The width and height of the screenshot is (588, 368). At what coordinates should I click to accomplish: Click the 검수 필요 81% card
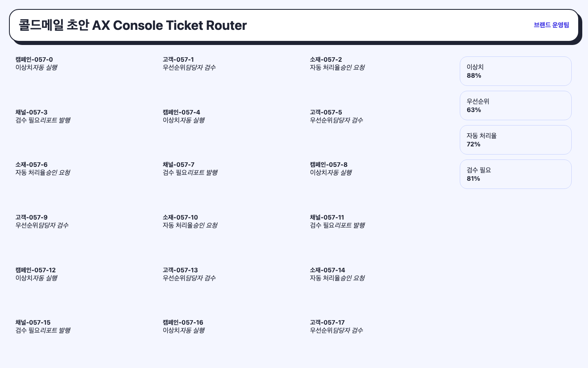[x=516, y=174]
